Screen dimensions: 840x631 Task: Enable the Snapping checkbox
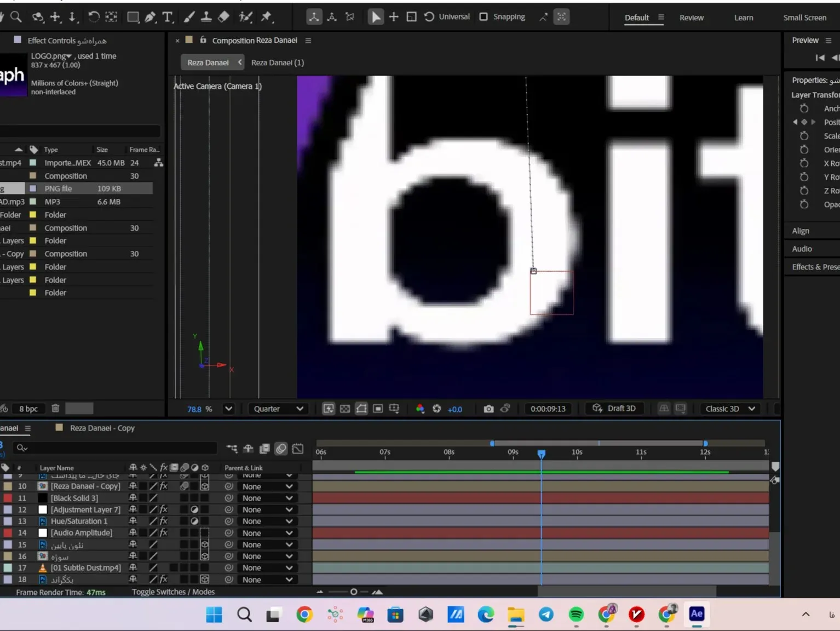click(x=484, y=17)
